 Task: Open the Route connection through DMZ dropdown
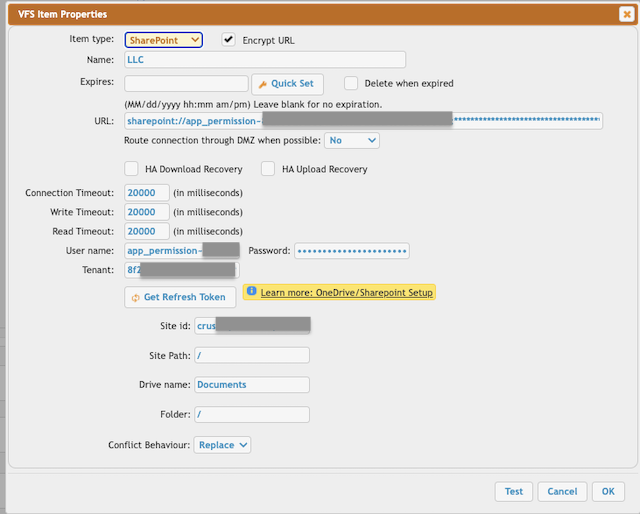coord(352,140)
